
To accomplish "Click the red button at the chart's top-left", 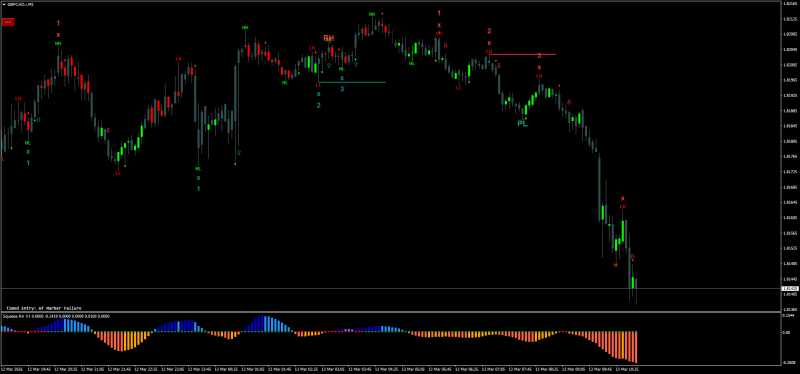I will pos(8,22).
